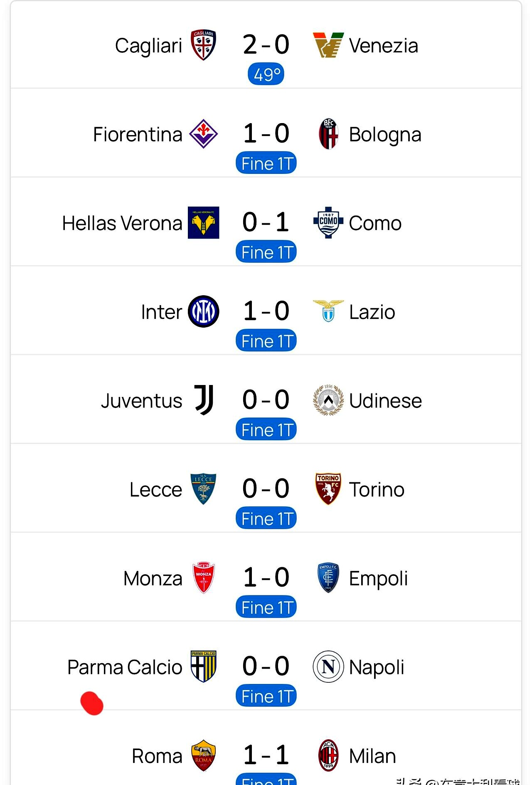Click the Lazio eagle emblem

328,311
